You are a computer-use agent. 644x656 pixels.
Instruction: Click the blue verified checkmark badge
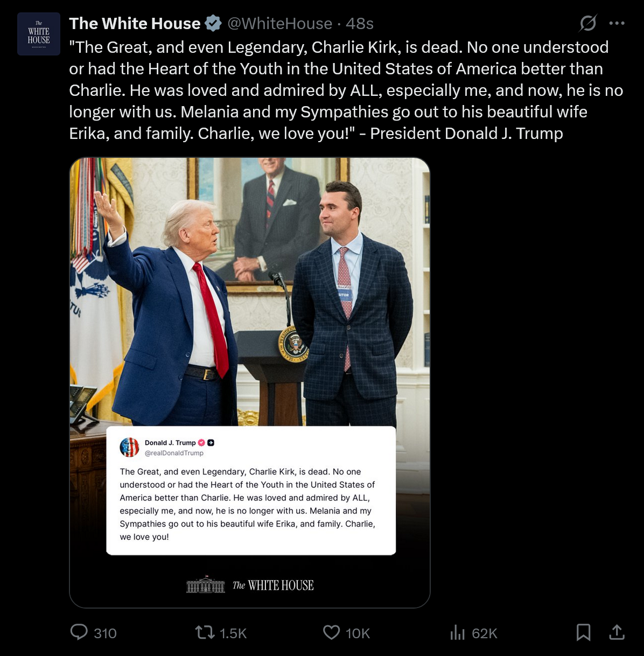click(213, 24)
